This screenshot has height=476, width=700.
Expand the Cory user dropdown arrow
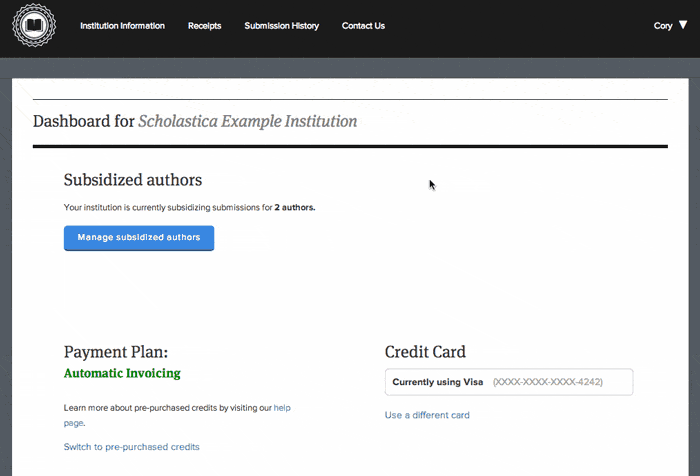click(x=683, y=25)
